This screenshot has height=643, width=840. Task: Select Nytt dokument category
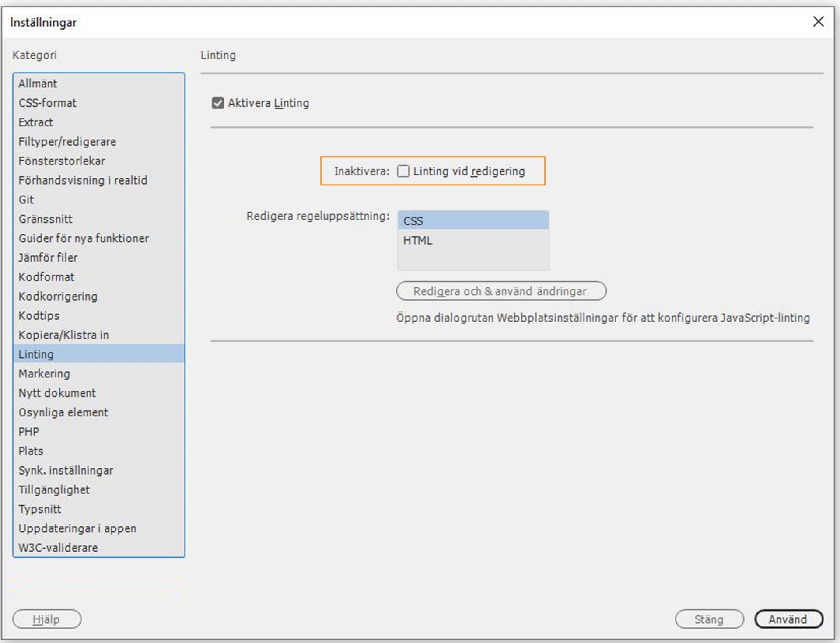pos(57,393)
